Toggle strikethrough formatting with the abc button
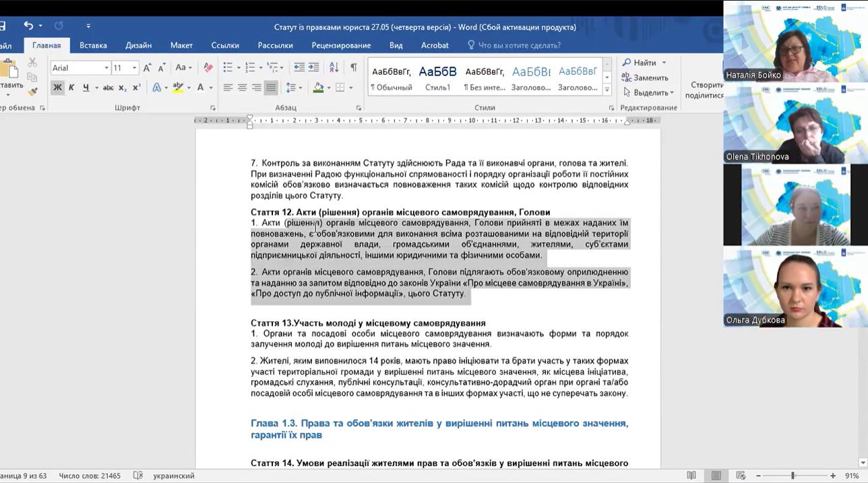868x483 pixels. (108, 88)
